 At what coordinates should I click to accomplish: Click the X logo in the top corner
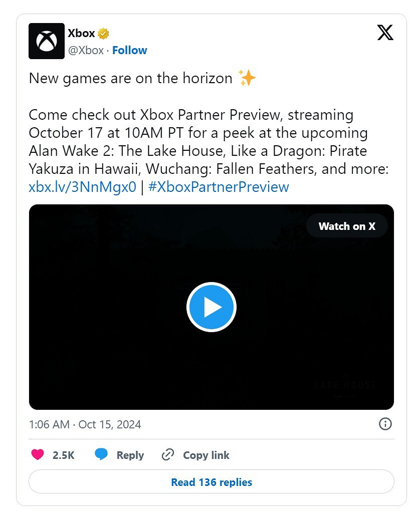coord(384,32)
